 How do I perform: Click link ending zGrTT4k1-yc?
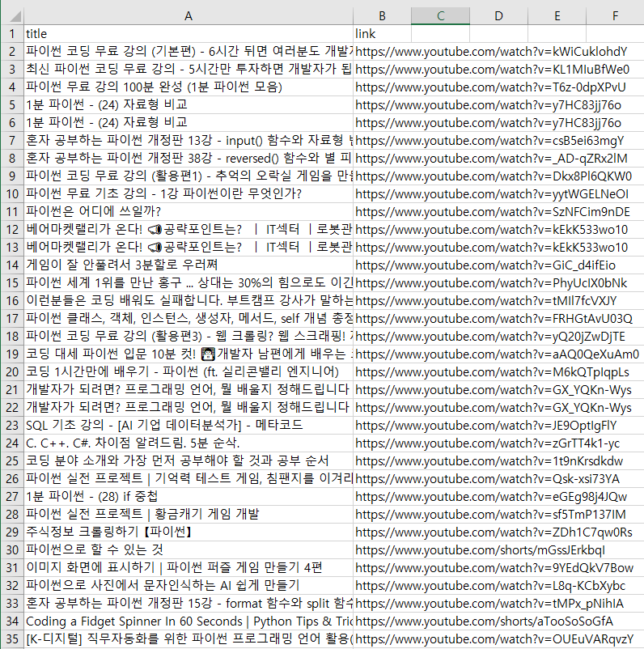coord(488,443)
